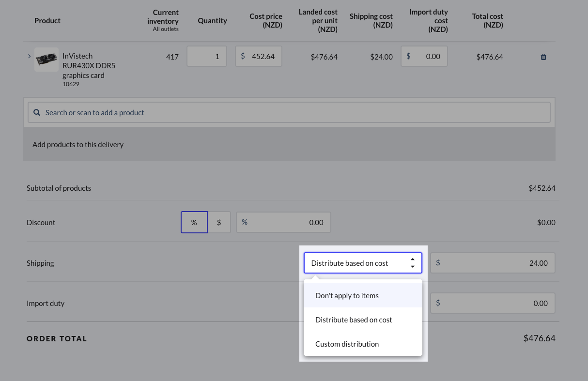The image size is (588, 381).
Task: Click the Shipping amount field showing 24.00
Action: coord(493,263)
